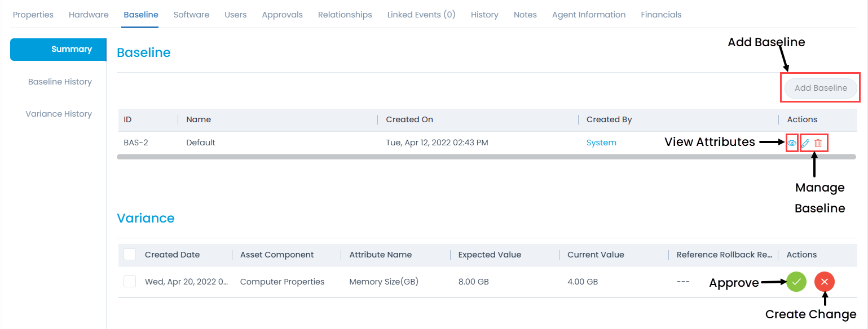Image resolution: width=868 pixels, height=329 pixels.
Task: Open the Software tab
Action: pos(191,15)
